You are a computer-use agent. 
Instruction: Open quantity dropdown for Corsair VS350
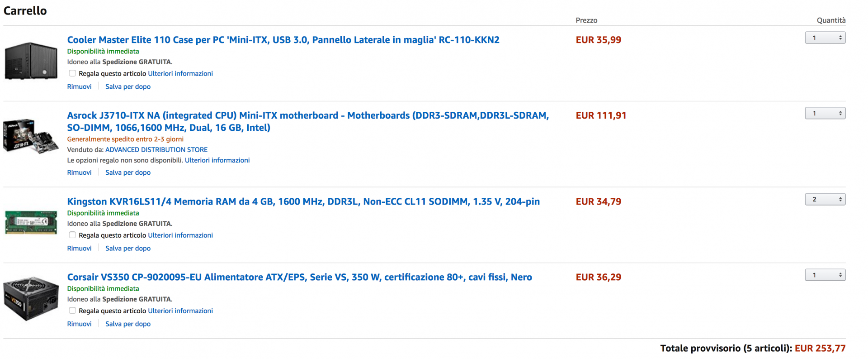[825, 275]
